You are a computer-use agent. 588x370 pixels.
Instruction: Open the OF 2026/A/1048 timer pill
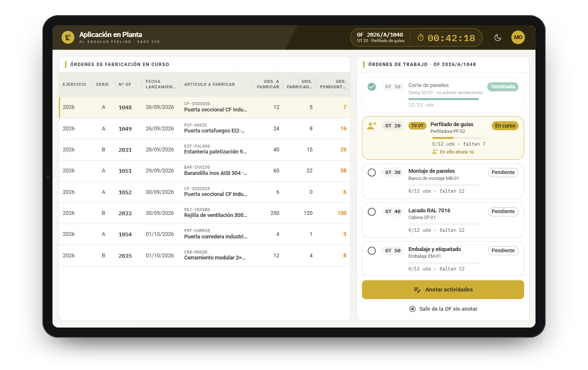click(x=416, y=38)
